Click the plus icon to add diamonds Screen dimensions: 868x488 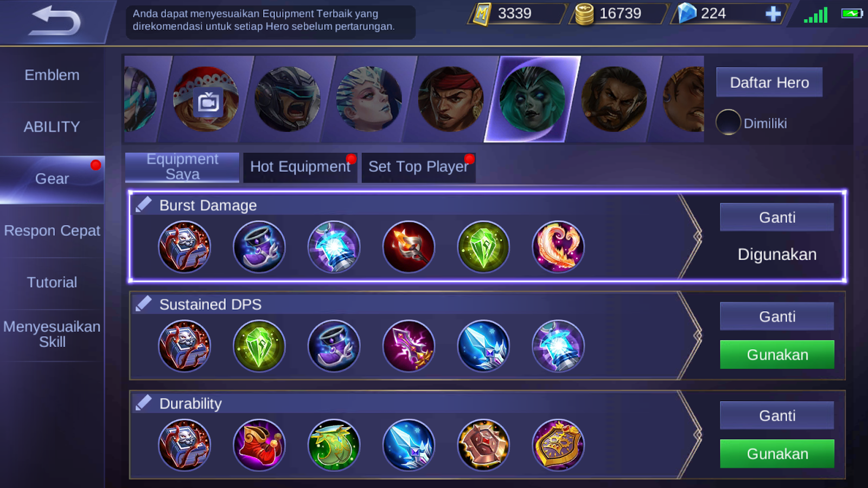pyautogui.click(x=773, y=14)
